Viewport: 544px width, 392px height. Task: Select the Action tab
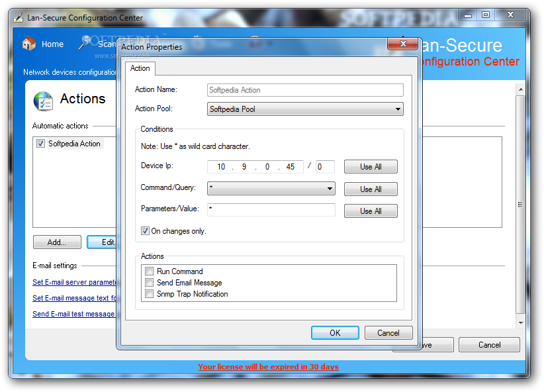pyautogui.click(x=140, y=68)
